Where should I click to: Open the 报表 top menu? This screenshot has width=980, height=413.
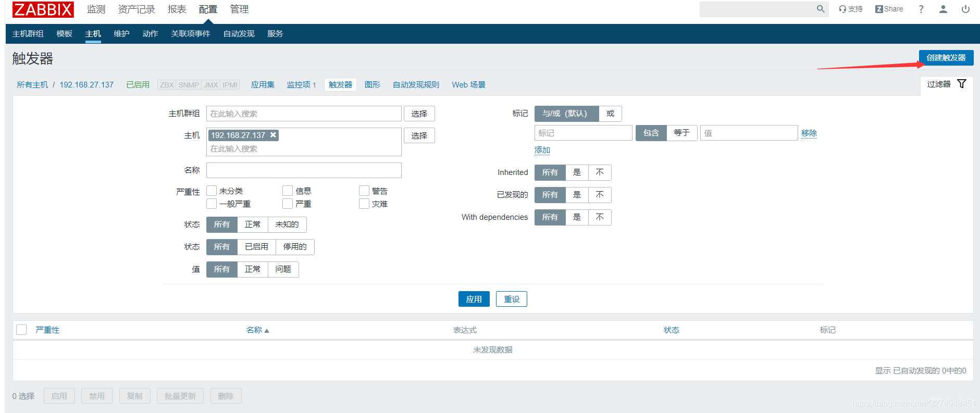tap(177, 9)
